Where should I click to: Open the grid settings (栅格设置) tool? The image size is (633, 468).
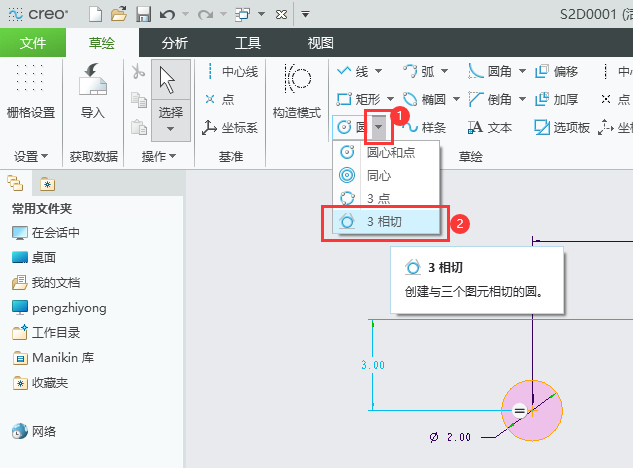click(31, 91)
